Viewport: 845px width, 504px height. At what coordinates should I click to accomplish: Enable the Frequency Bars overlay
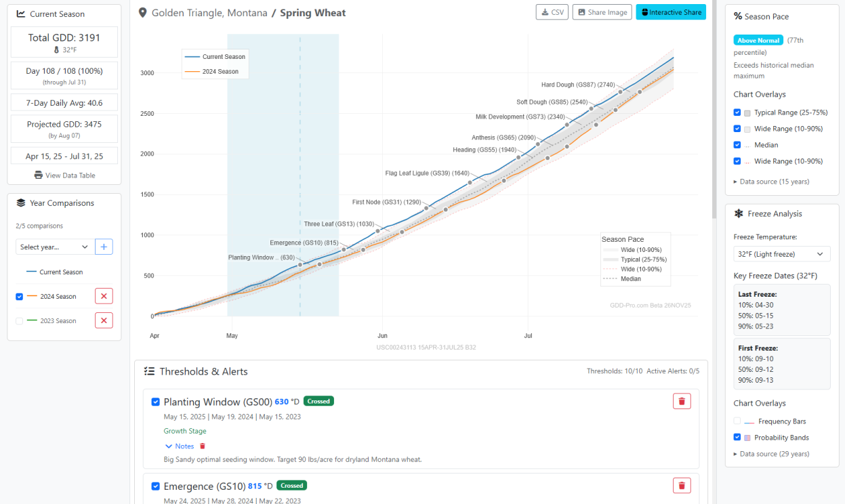tap(737, 421)
